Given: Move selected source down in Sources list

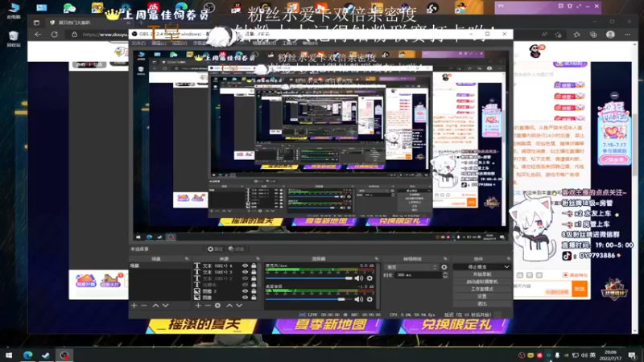Looking at the screenshot, I should 239,306.
